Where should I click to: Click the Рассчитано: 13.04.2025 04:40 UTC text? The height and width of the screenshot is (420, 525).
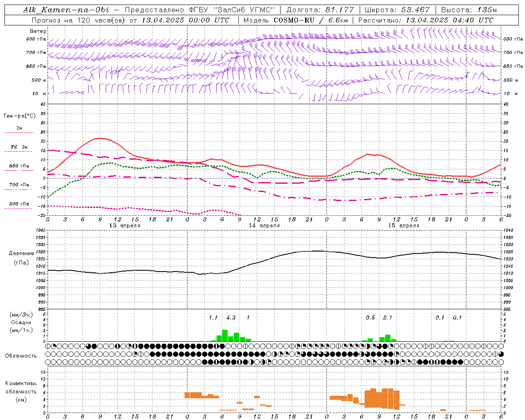tap(426, 20)
